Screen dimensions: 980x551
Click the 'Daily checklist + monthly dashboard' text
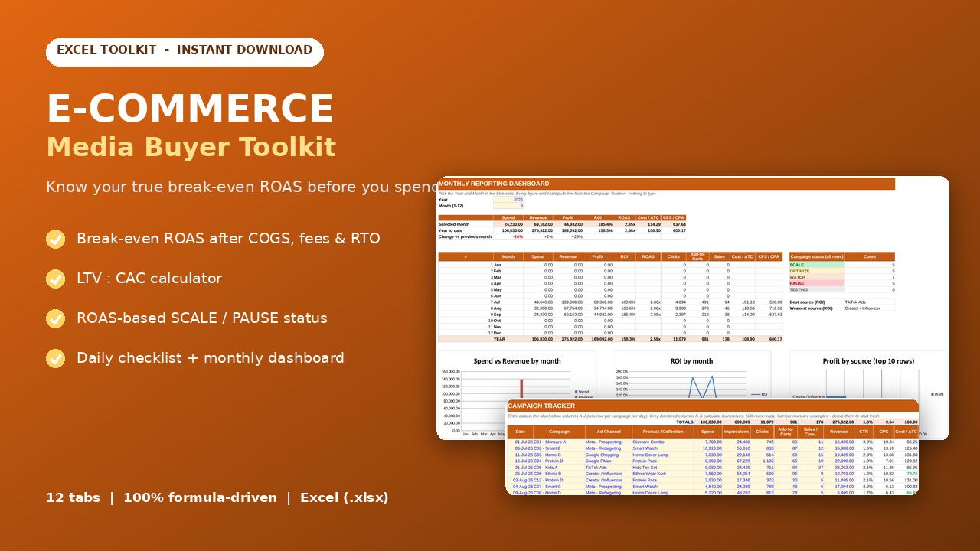point(211,358)
